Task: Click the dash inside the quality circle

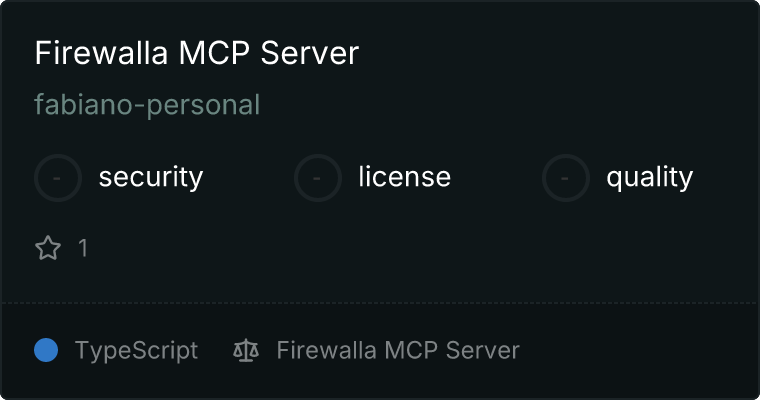Action: (x=565, y=178)
